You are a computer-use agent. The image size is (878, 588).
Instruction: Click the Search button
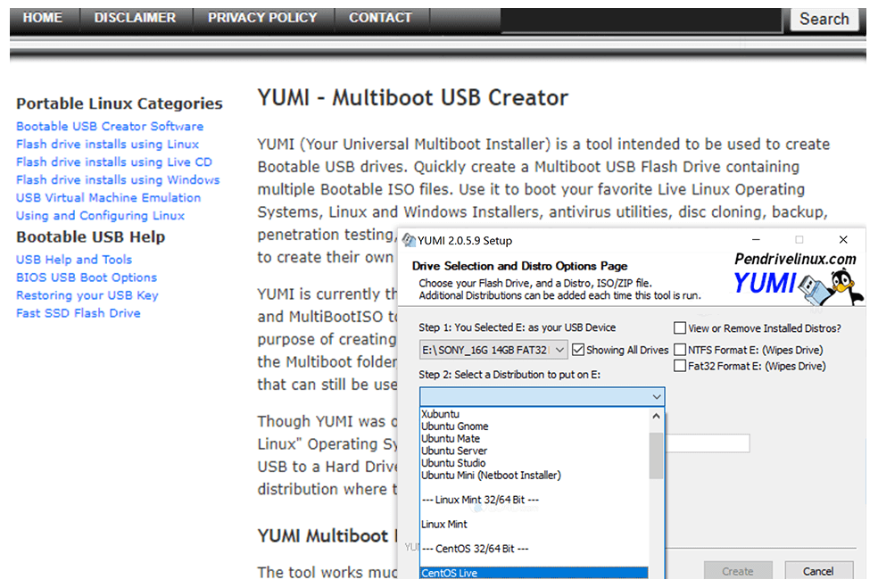tap(824, 19)
